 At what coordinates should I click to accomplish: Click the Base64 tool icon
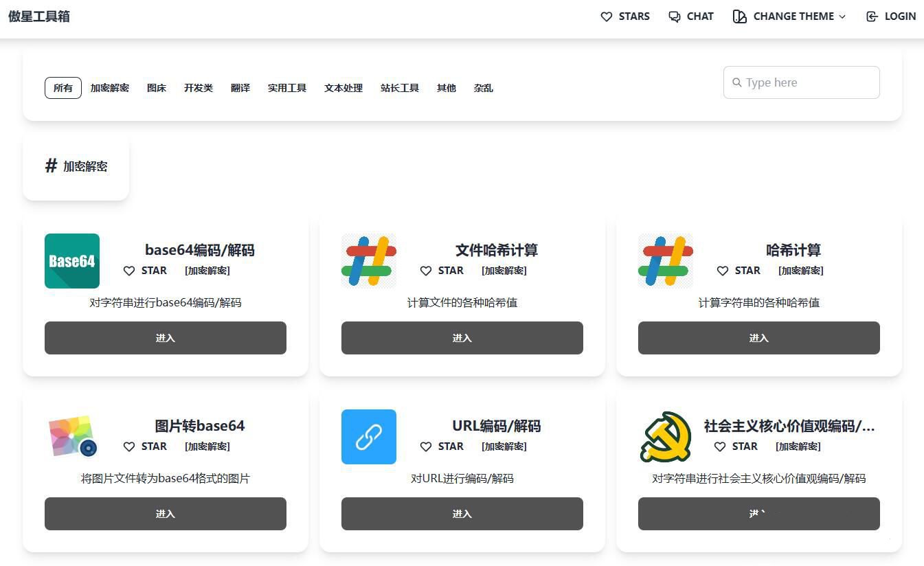71,260
